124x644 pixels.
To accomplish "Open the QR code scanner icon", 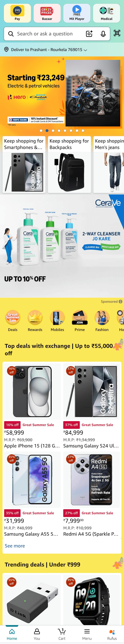I will (x=117, y=33).
